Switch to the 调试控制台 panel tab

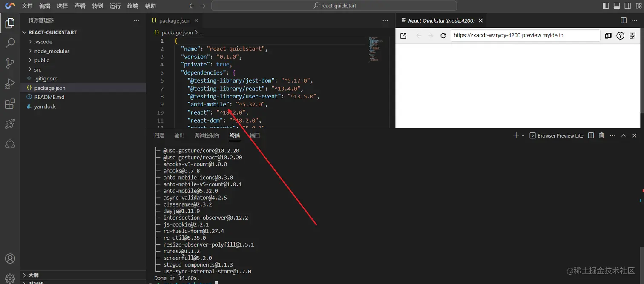tap(207, 135)
